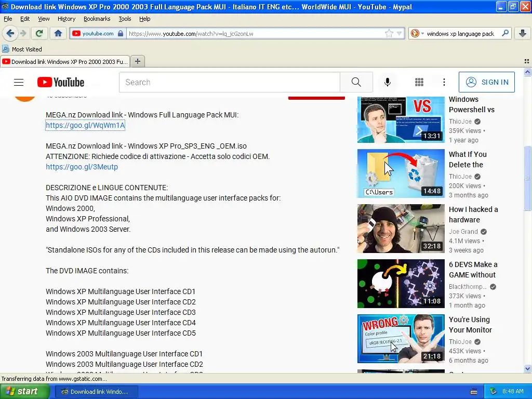The width and height of the screenshot is (532, 399).
Task: Click the 8:48 AM system clock
Action: click(513, 391)
